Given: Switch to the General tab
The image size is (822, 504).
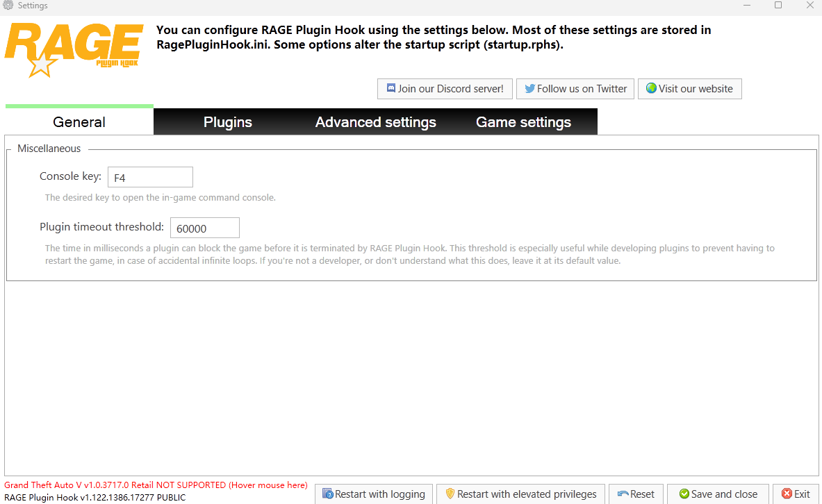Looking at the screenshot, I should pos(79,122).
